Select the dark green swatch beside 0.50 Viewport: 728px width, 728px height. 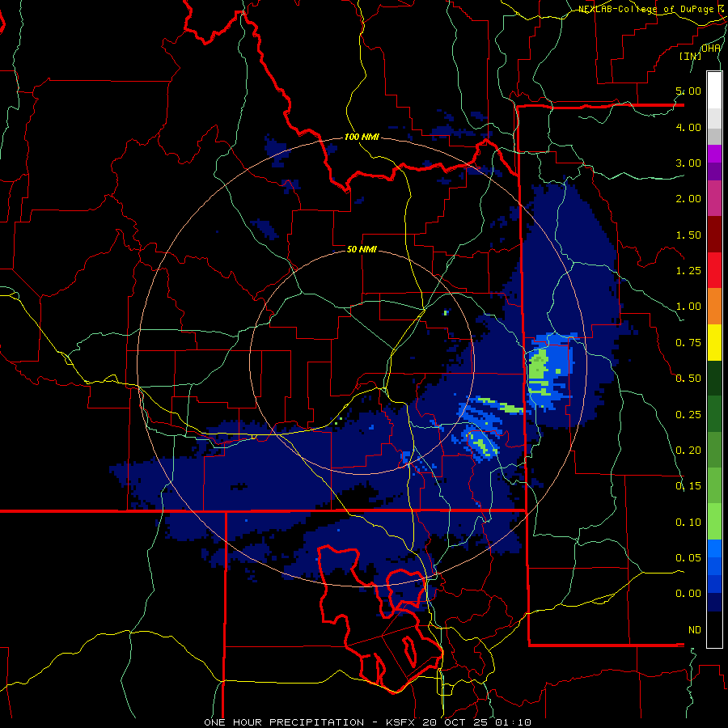click(714, 379)
